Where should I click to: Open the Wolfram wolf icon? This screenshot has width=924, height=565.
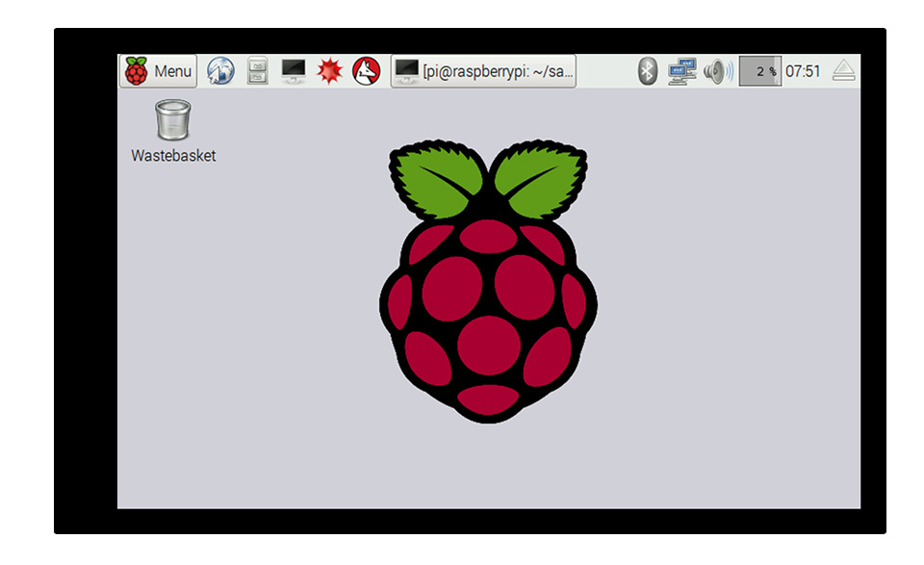click(366, 71)
